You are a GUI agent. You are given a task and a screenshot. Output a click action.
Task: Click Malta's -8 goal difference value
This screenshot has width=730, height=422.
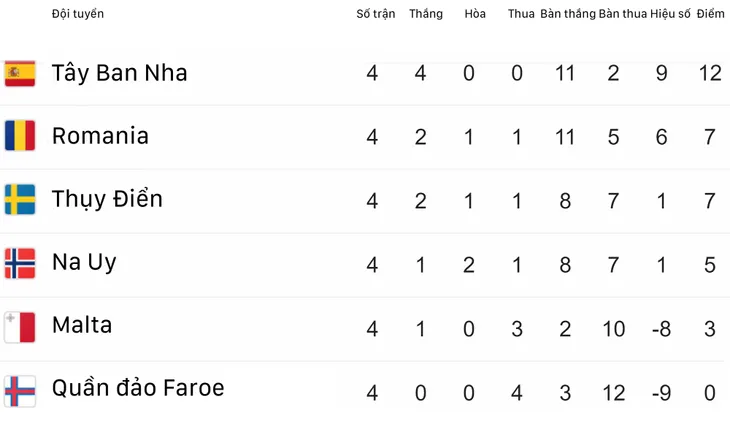(x=662, y=329)
